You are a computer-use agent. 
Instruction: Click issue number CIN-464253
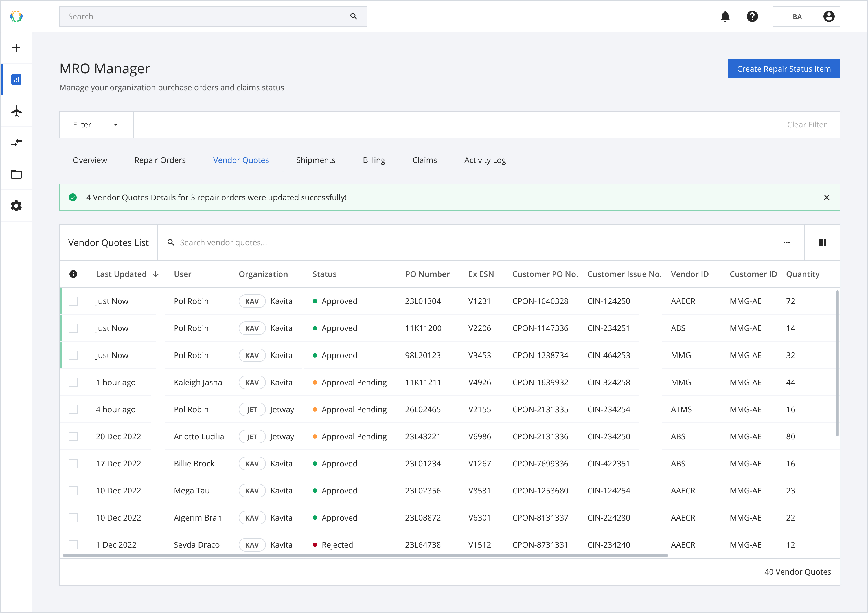(x=609, y=355)
